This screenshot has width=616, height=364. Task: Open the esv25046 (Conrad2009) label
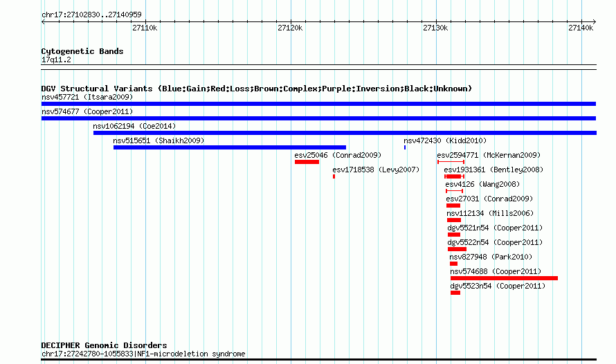[338, 155]
